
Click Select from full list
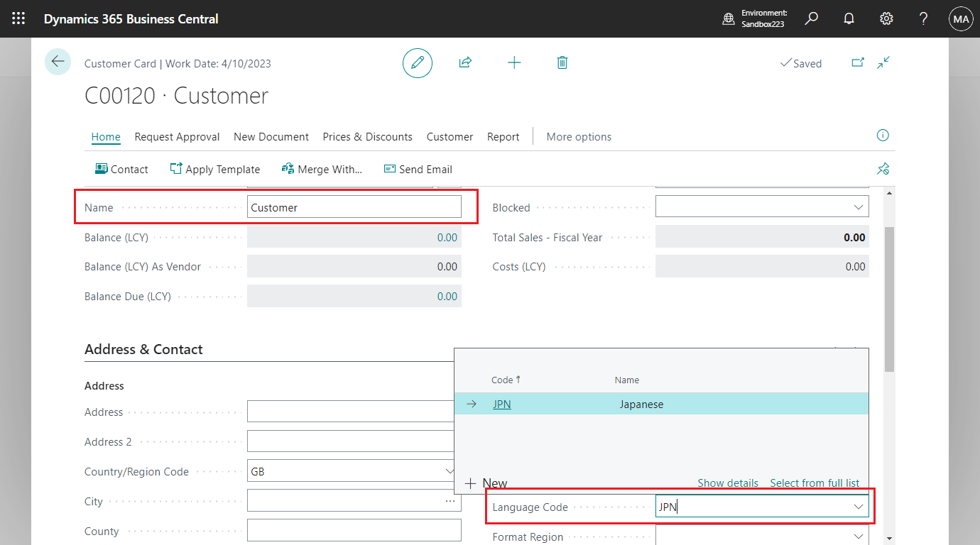coord(815,483)
